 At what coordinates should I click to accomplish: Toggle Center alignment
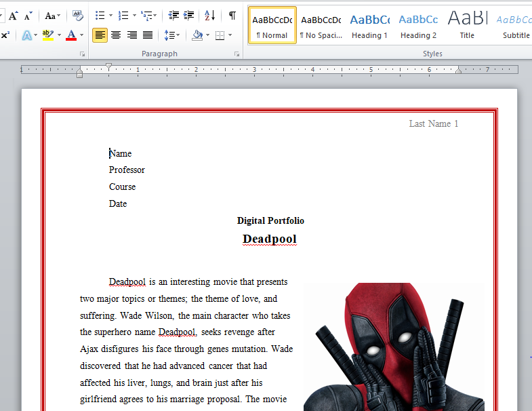pos(116,35)
